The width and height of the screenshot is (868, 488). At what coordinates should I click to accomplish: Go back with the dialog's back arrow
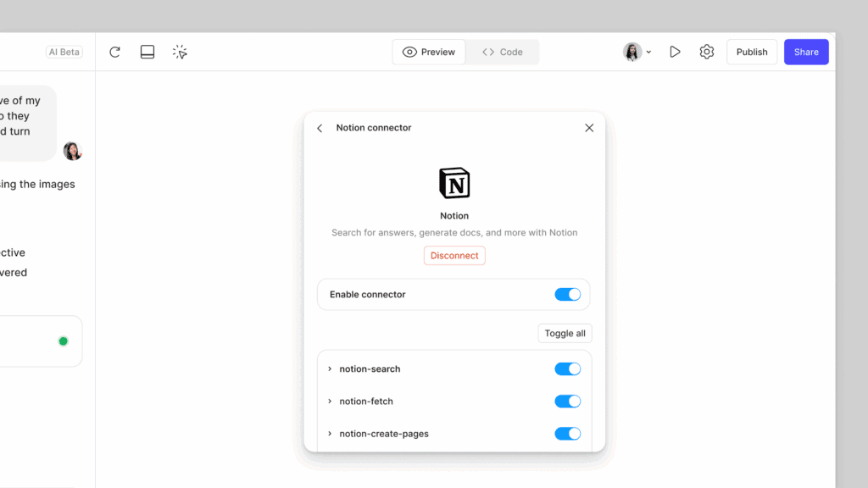point(320,128)
